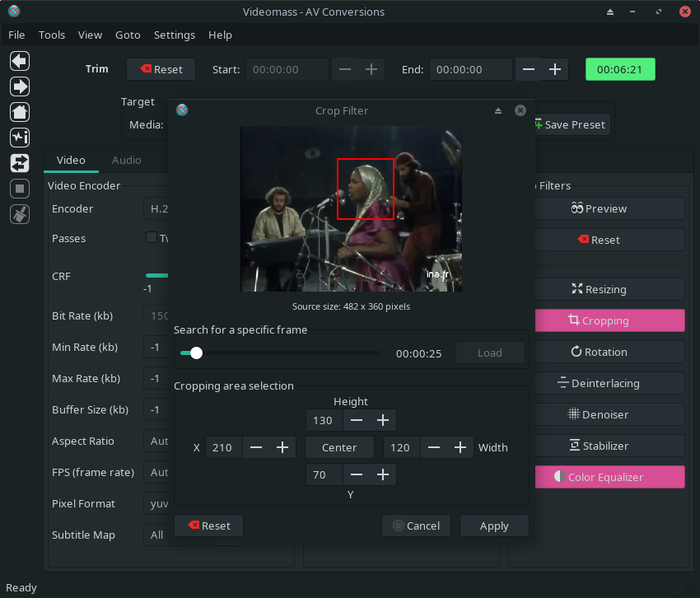Increase the Trim Start time

pyautogui.click(x=371, y=69)
